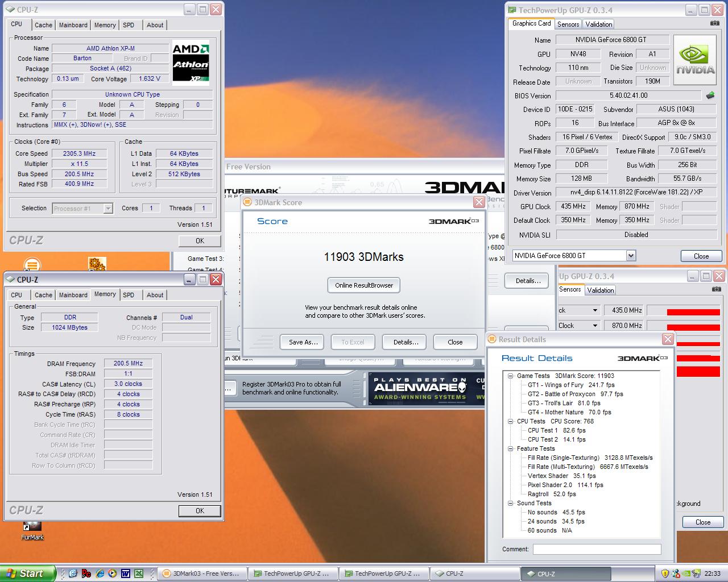This screenshot has width=728, height=582.
Task: Switch to the first CPU-Z taskbar button
Action: [475, 573]
